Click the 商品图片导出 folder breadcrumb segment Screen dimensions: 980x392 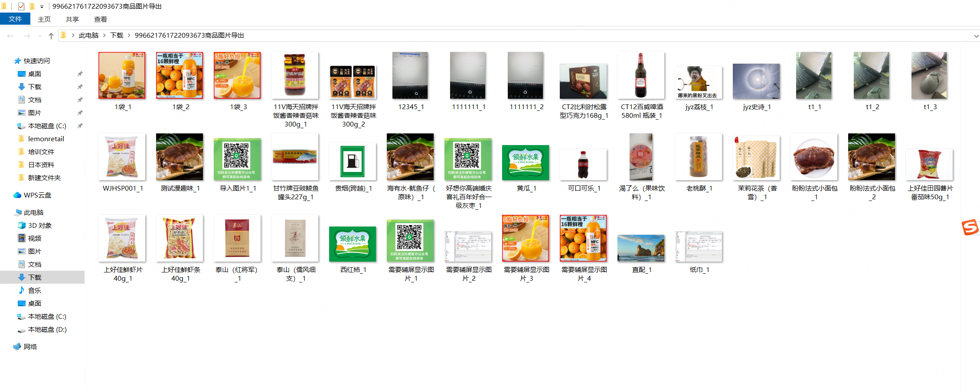(x=189, y=36)
